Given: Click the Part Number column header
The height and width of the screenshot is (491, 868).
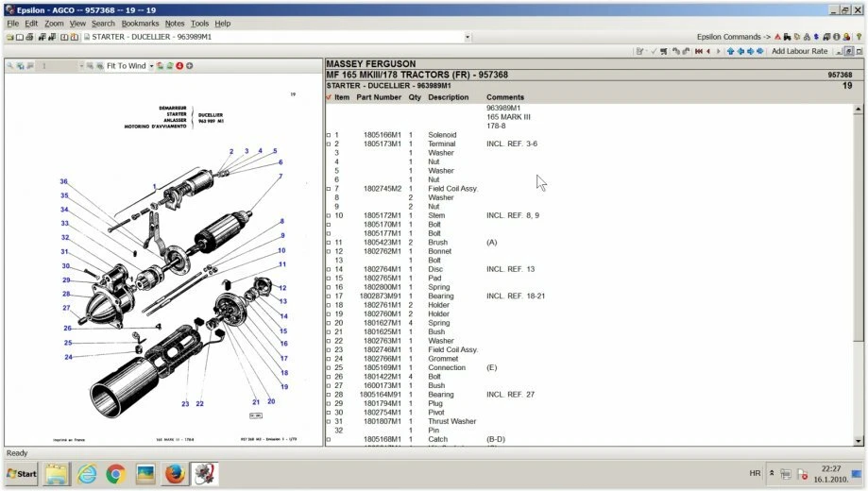Looking at the screenshot, I should coord(379,97).
